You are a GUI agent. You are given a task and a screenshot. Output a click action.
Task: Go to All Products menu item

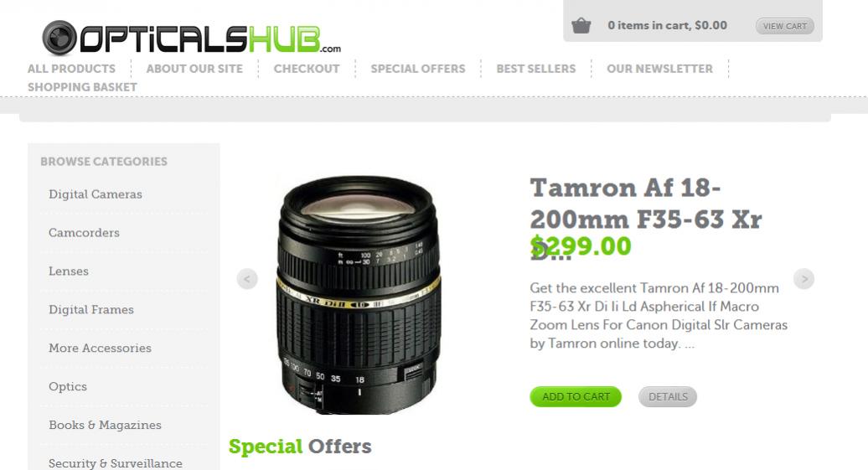coord(71,69)
